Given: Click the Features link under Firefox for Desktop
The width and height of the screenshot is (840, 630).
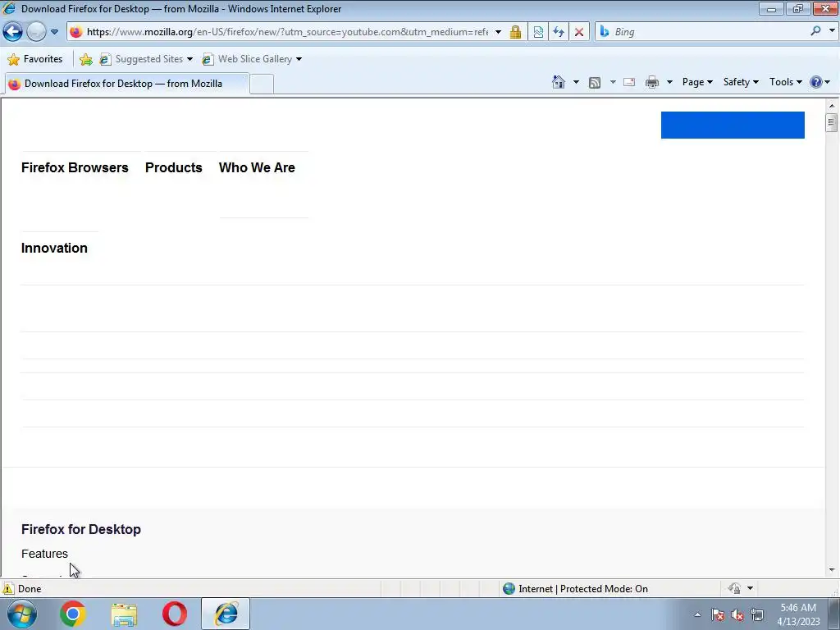Looking at the screenshot, I should tap(44, 554).
